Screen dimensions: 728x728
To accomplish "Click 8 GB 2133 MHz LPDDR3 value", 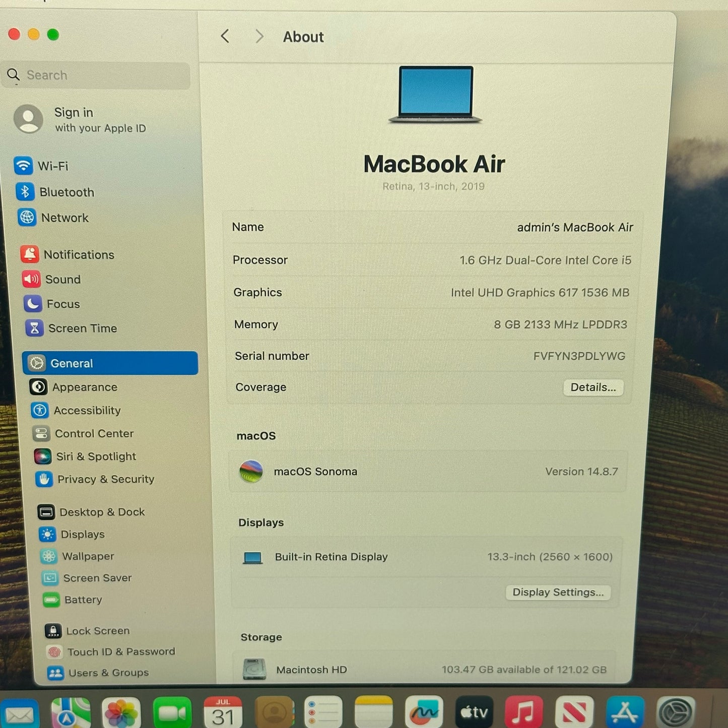I will 560,324.
